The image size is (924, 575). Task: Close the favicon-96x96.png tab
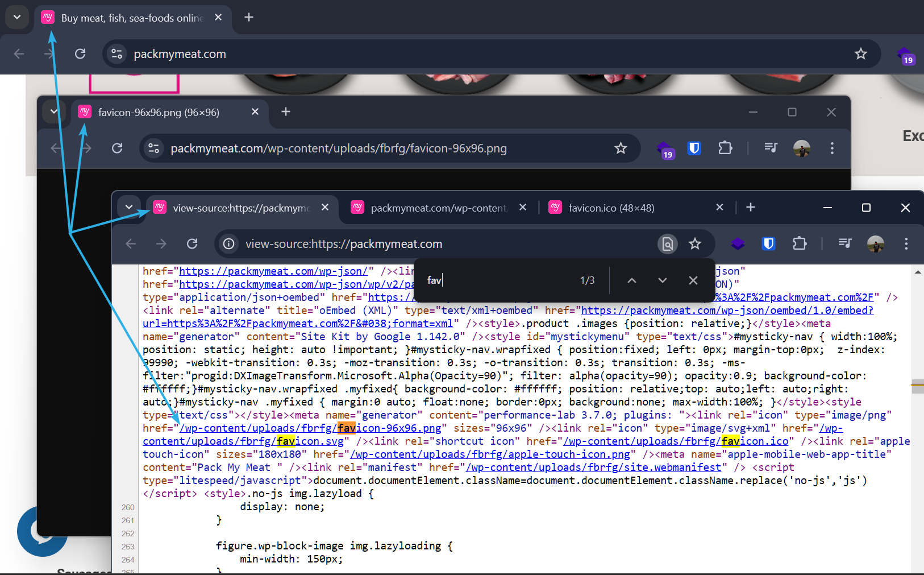click(255, 112)
